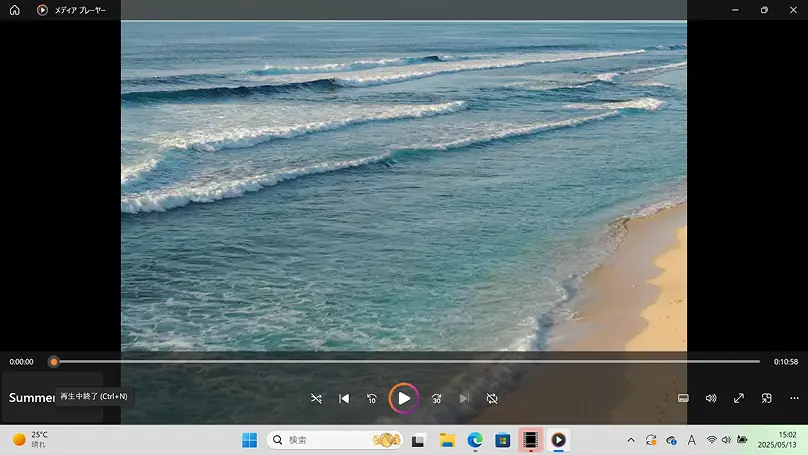
Task: Open the volume control
Action: tap(711, 398)
